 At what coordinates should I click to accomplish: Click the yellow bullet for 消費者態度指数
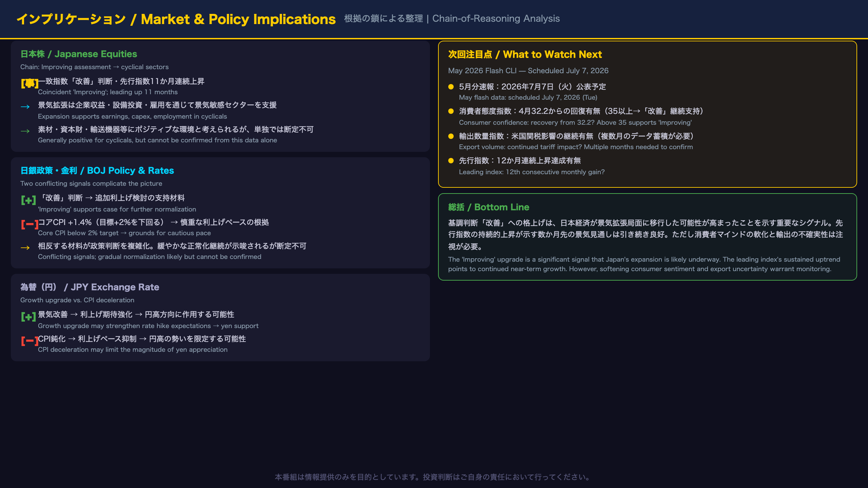click(451, 111)
